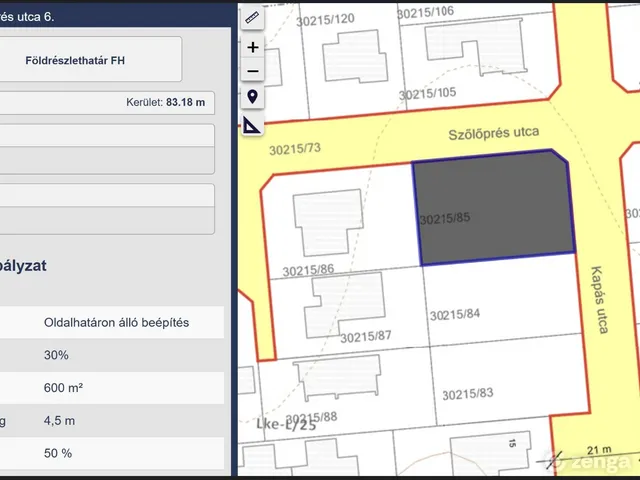Zoom out of the map

pos(252,71)
